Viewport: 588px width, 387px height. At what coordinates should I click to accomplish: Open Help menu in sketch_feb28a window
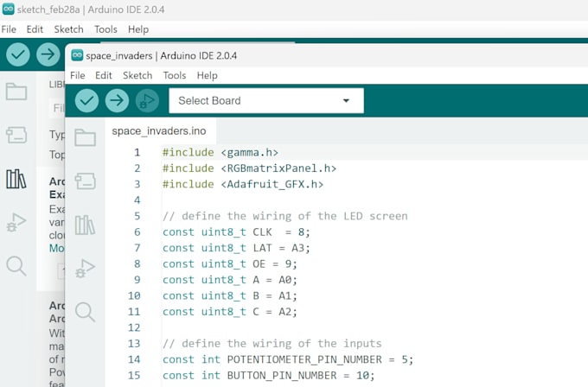click(x=138, y=29)
